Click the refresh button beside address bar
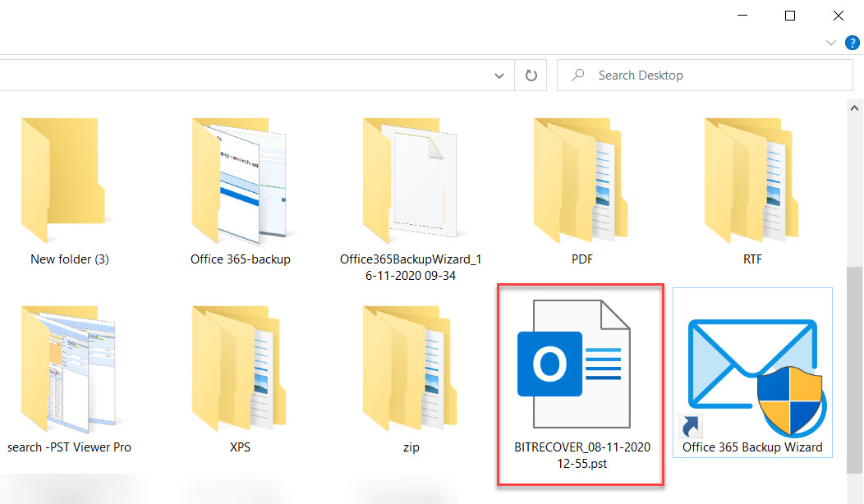Viewport: 864px width, 504px height. click(x=531, y=76)
